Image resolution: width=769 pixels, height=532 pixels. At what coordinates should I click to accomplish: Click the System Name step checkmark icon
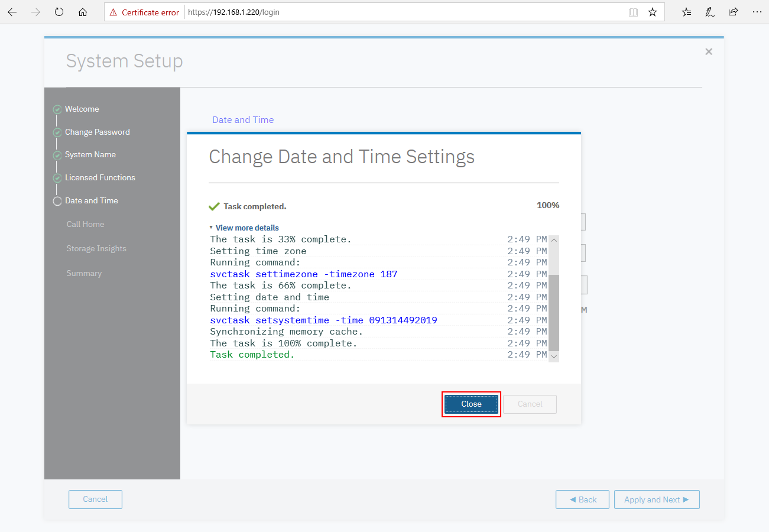(57, 155)
